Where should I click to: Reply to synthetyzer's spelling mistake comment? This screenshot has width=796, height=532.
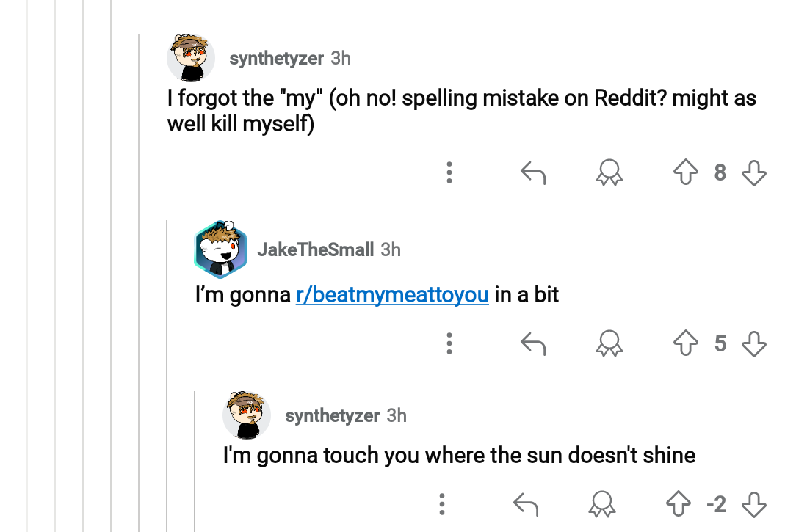(533, 173)
